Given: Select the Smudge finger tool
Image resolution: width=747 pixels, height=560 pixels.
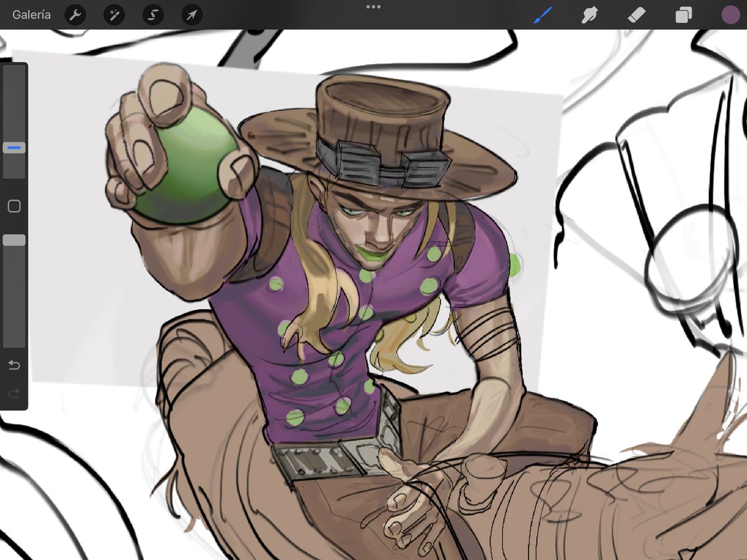Looking at the screenshot, I should point(589,15).
